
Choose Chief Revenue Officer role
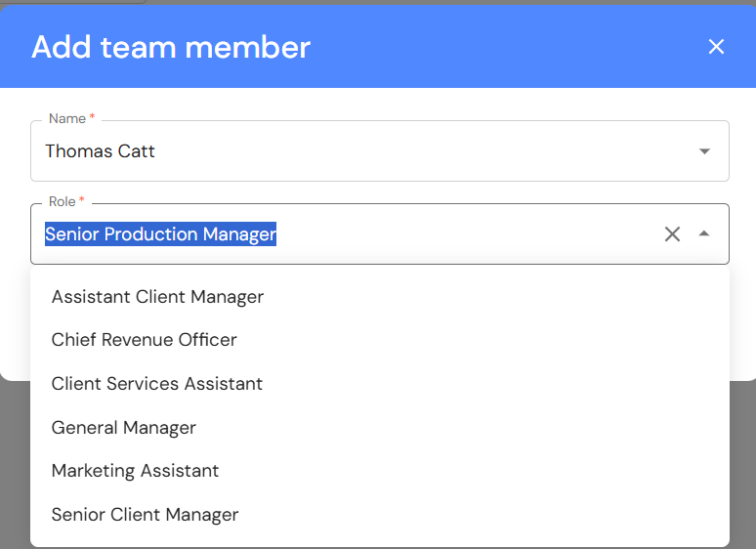pyautogui.click(x=145, y=340)
